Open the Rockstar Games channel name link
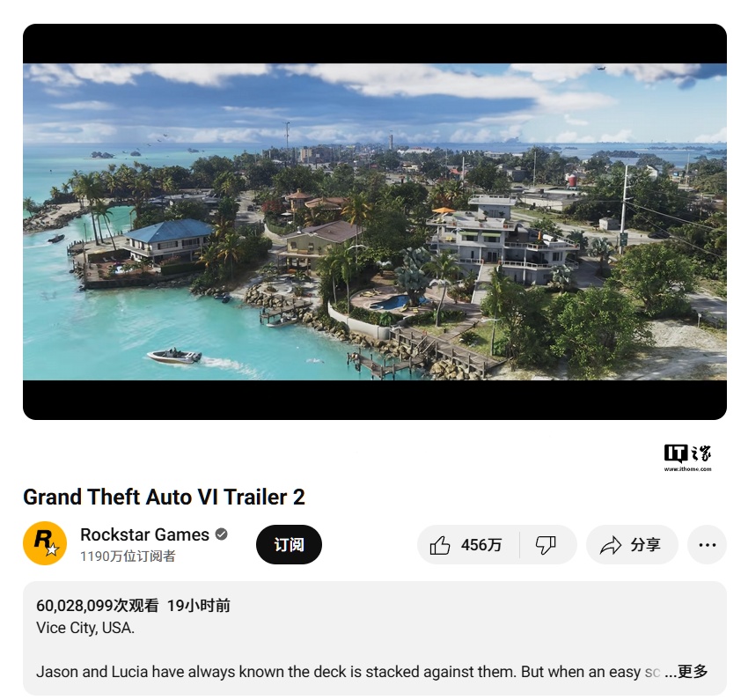The height and width of the screenshot is (700, 741). [144, 534]
